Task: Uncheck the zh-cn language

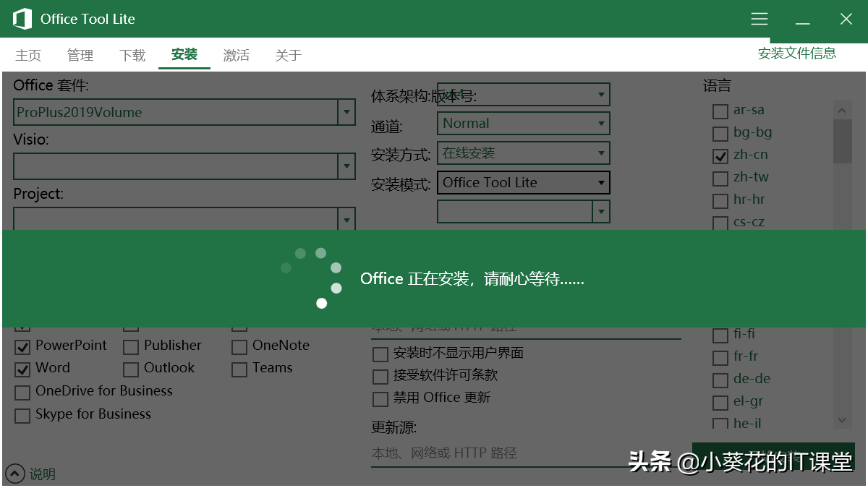Action: pos(720,156)
